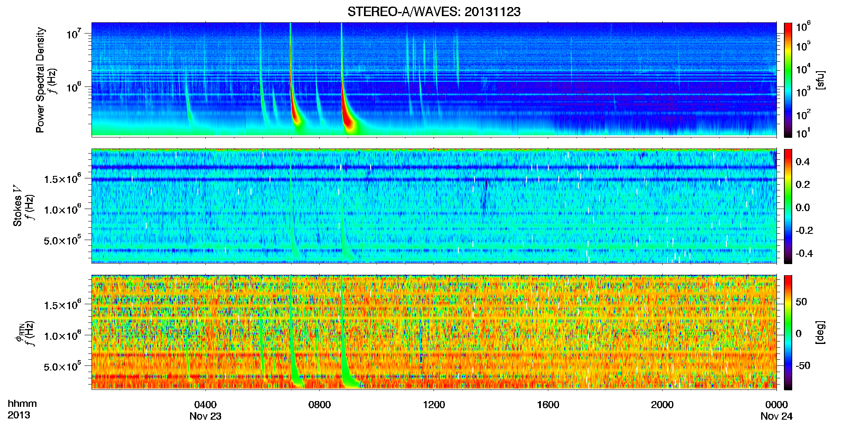Select the Stokes V axis label

pyautogui.click(x=17, y=206)
